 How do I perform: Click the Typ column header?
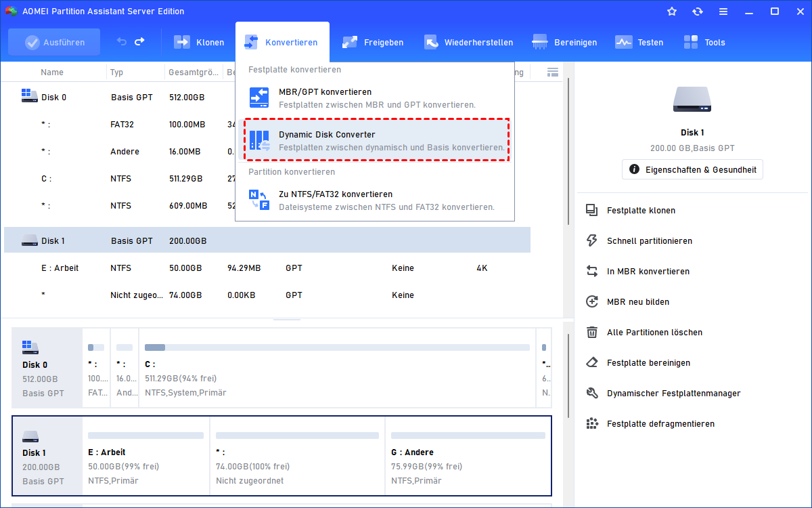[117, 72]
